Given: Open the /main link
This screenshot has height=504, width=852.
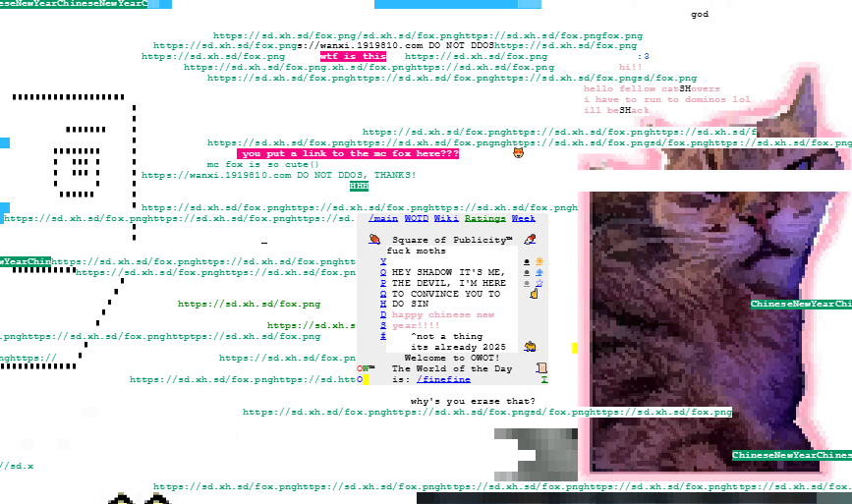Looking at the screenshot, I should (x=383, y=218).
